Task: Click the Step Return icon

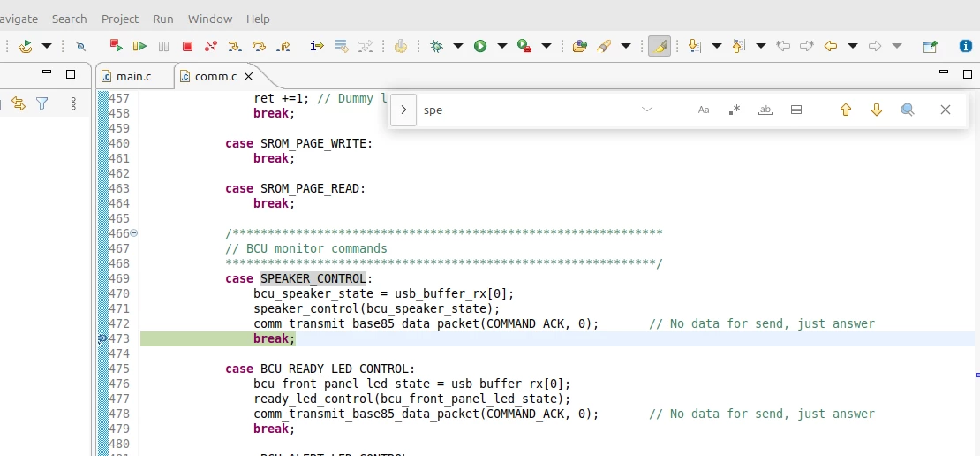Action: point(283,46)
